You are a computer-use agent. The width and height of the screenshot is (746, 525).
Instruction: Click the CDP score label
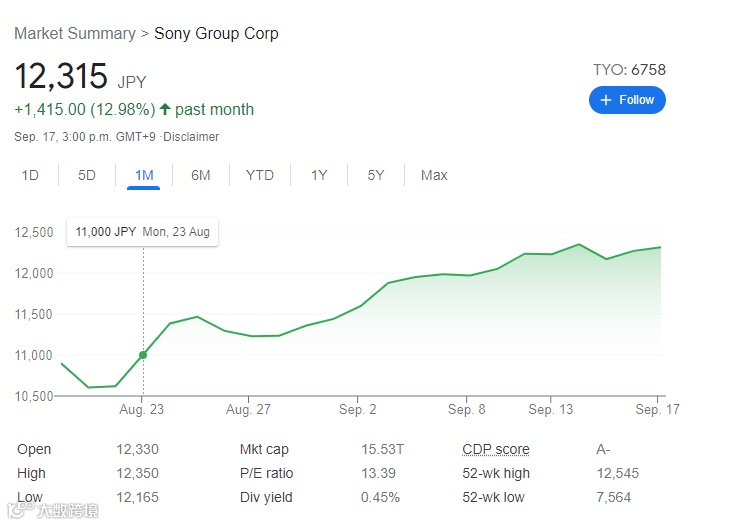click(x=496, y=450)
